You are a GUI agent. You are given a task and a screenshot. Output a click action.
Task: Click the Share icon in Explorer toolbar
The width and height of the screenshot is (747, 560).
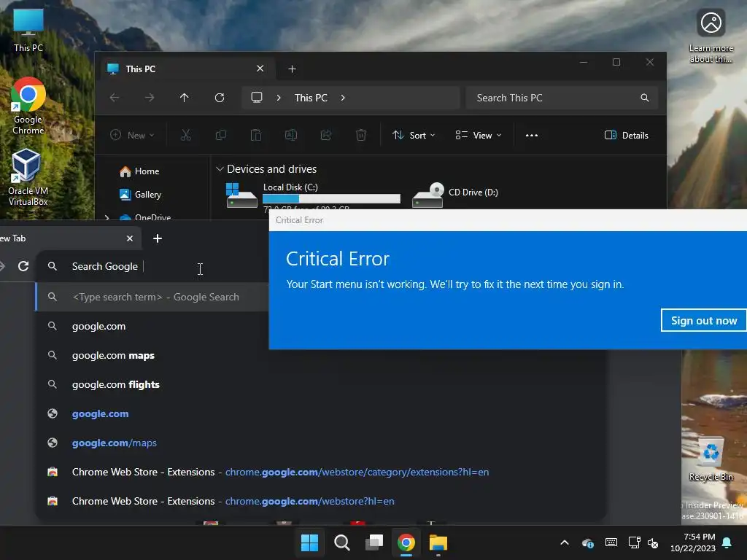tap(326, 135)
